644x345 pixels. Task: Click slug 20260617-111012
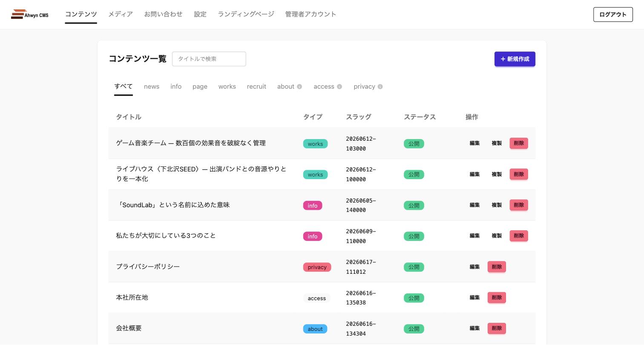(x=361, y=267)
